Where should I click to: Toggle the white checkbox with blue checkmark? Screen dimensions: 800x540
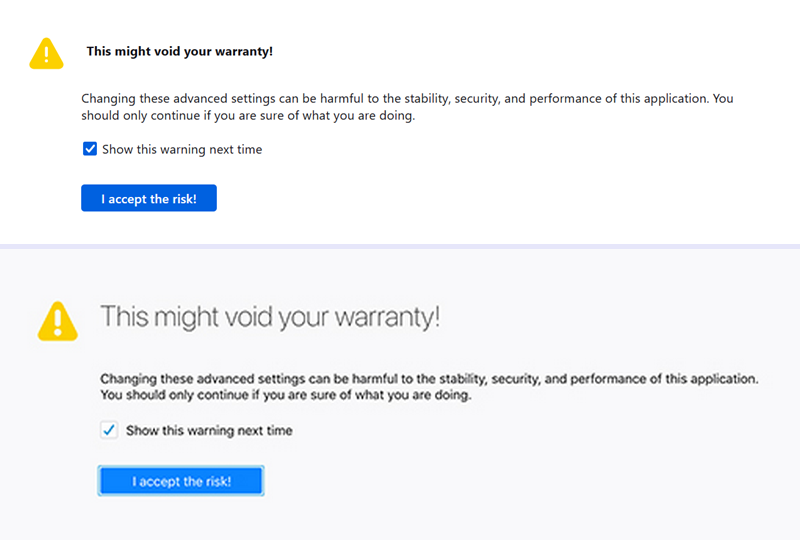[109, 430]
